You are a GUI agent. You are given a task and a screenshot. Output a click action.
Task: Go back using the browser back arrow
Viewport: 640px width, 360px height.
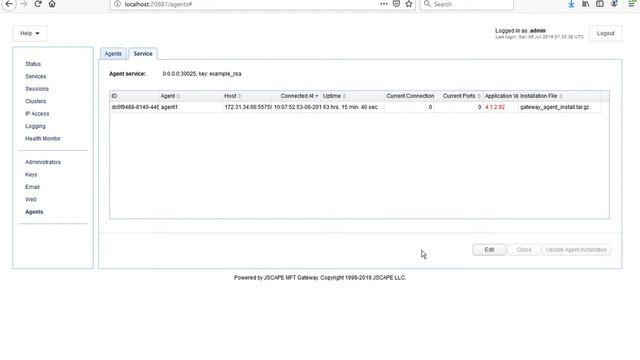pyautogui.click(x=9, y=4)
